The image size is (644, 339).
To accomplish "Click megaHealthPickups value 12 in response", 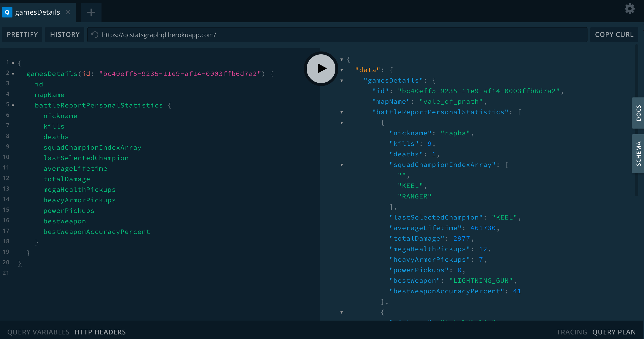I will pyautogui.click(x=483, y=249).
